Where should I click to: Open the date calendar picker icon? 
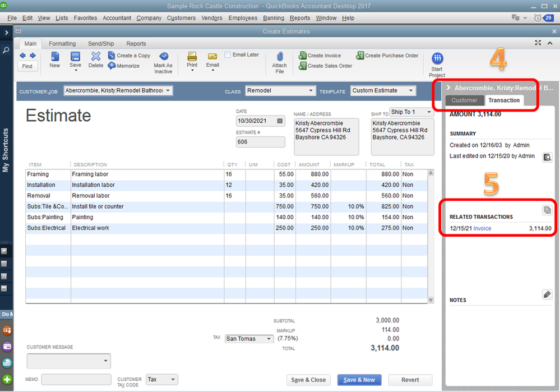(280, 121)
